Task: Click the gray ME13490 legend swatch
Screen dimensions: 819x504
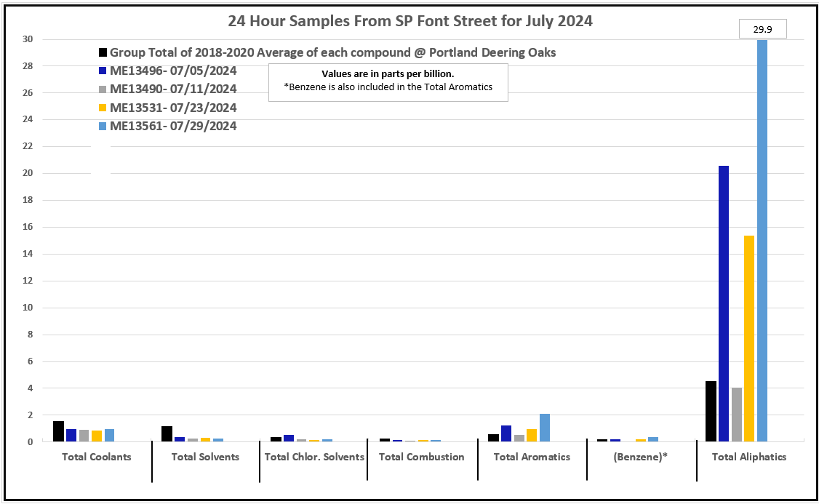Action: [103, 89]
